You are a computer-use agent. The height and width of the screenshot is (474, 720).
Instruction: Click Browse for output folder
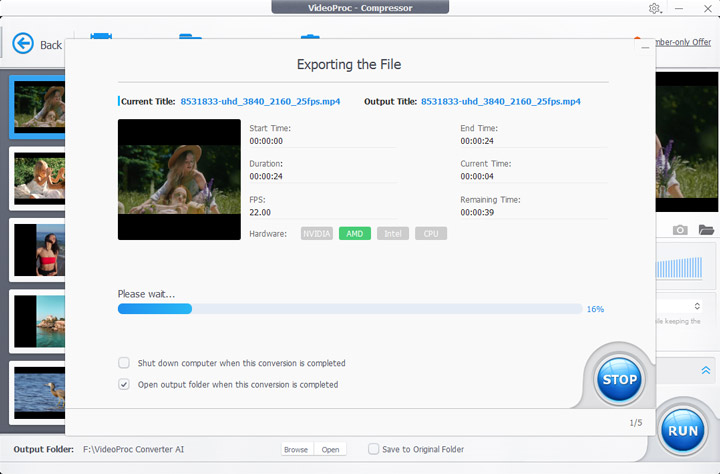coord(296,450)
